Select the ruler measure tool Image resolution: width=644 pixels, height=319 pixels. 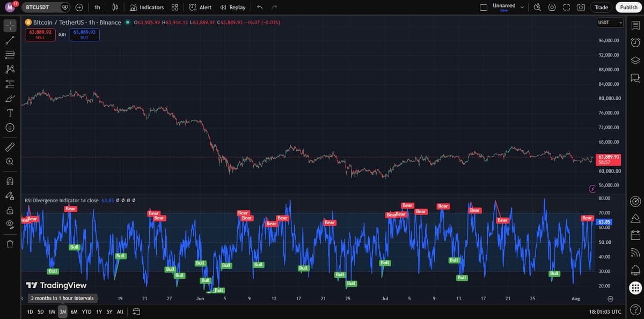coord(10,146)
